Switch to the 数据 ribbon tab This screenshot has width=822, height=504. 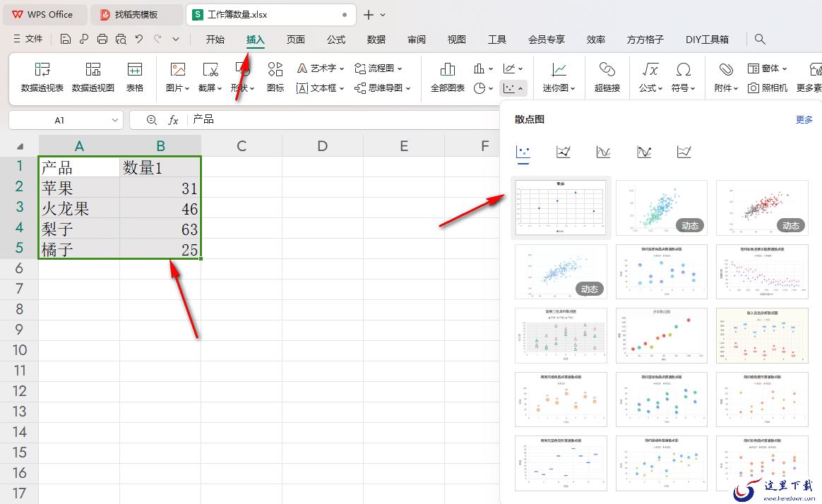click(376, 40)
